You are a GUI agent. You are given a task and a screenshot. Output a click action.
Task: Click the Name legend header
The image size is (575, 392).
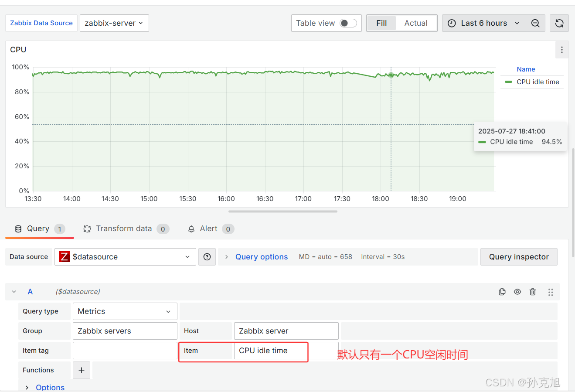[526, 69]
